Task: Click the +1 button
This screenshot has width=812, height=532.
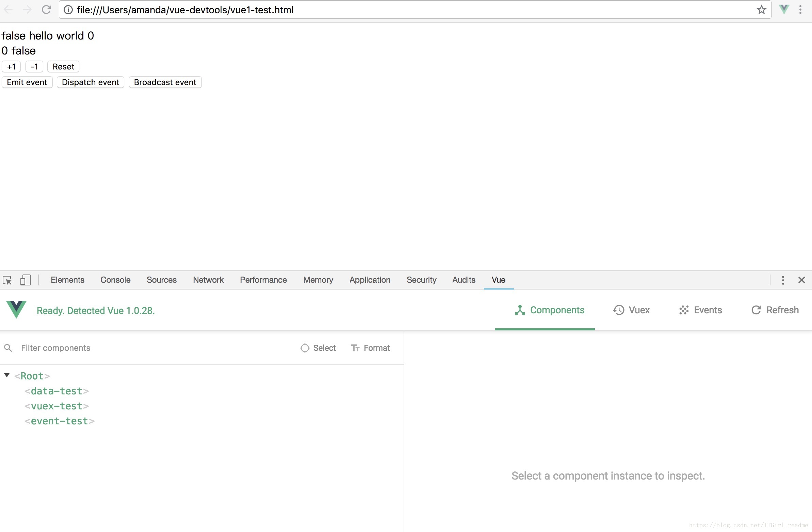Action: [11, 67]
